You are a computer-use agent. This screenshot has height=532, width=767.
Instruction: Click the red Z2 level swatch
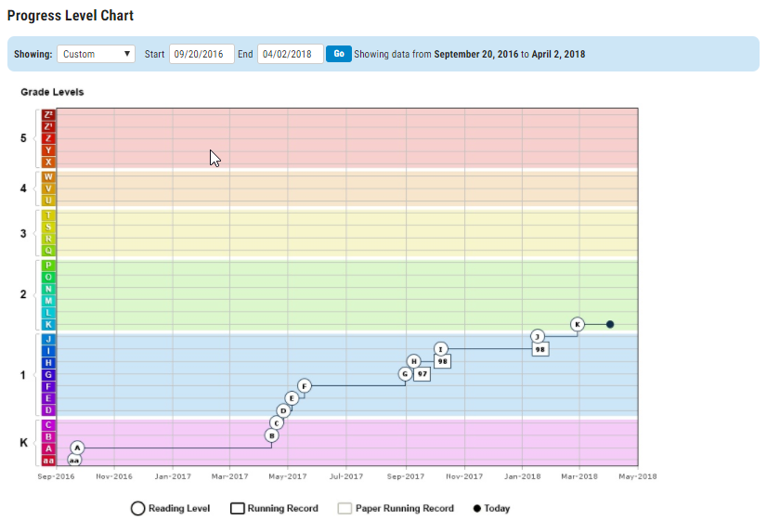(x=48, y=115)
